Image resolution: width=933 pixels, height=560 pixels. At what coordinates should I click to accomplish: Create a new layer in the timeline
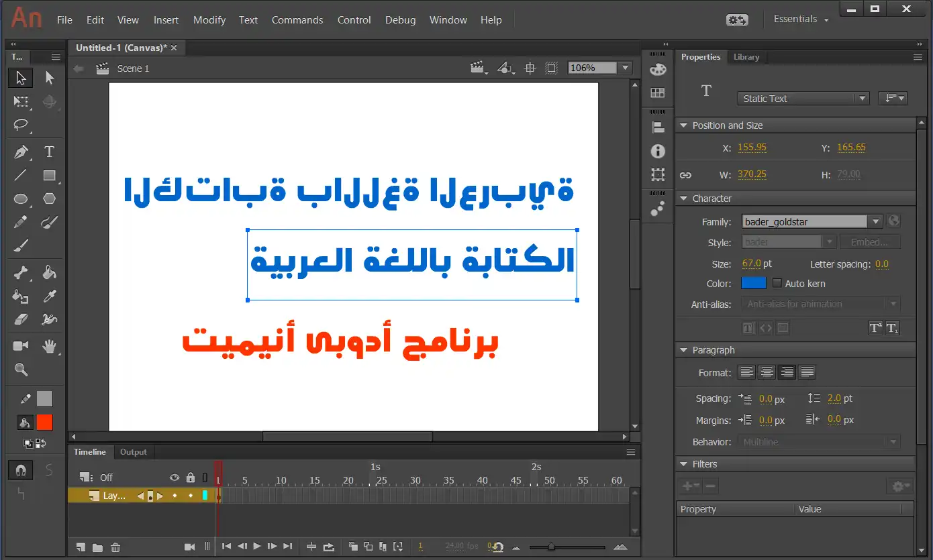click(x=81, y=547)
